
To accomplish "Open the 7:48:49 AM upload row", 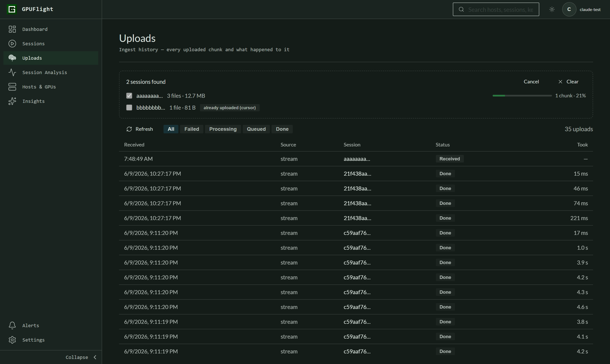I will (356, 159).
